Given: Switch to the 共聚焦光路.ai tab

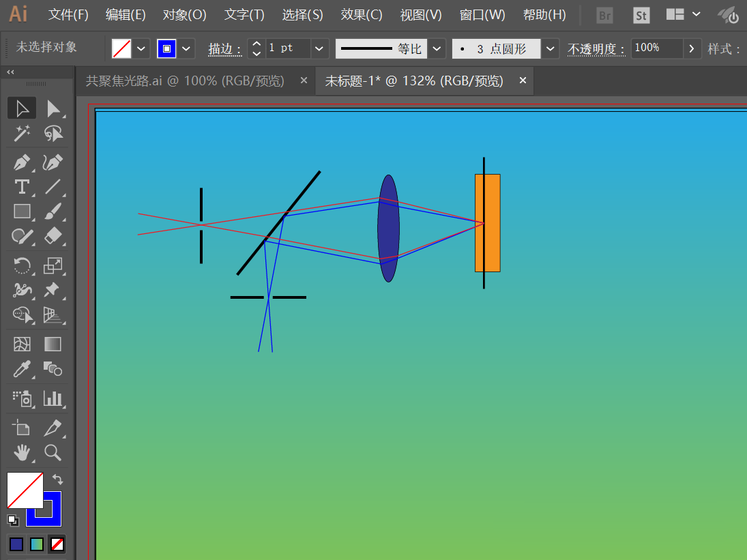Looking at the screenshot, I should (x=185, y=81).
